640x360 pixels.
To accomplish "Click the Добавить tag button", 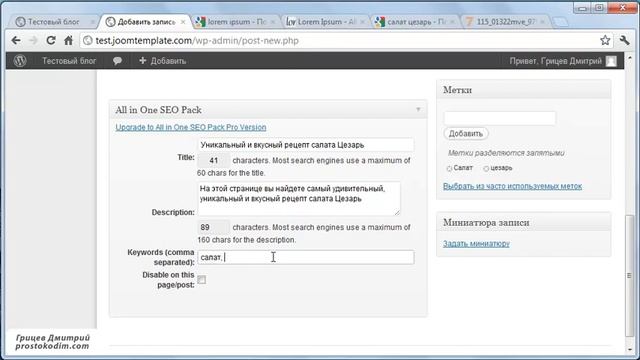I will coord(466,133).
